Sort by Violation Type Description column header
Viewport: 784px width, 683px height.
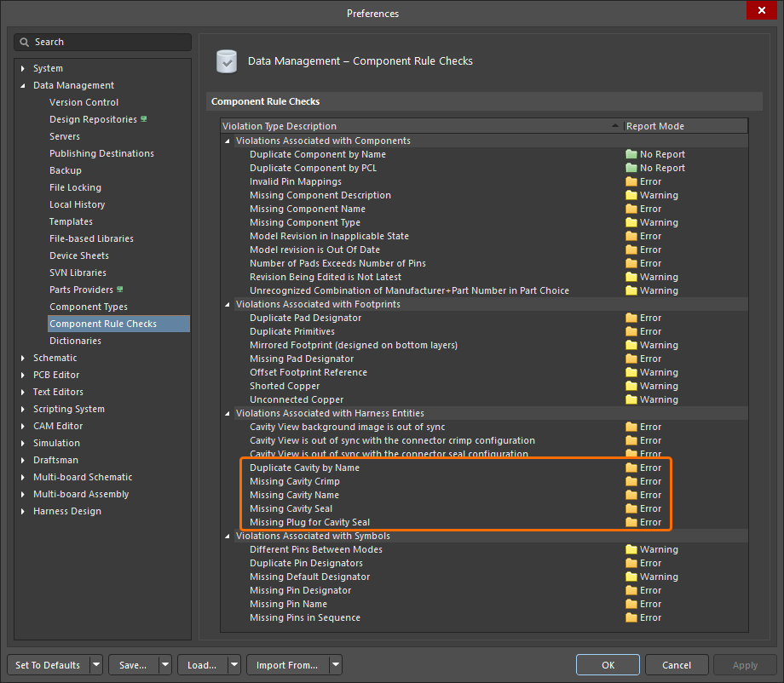point(422,126)
